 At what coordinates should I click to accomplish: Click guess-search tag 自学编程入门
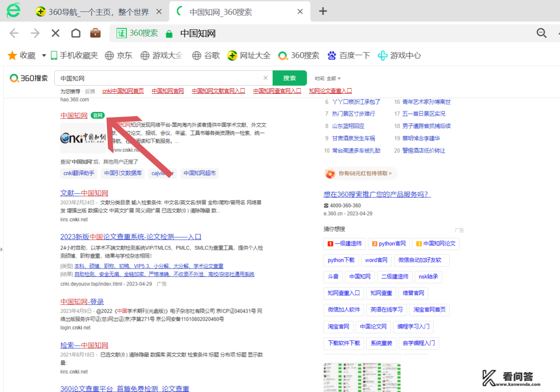tap(419, 343)
